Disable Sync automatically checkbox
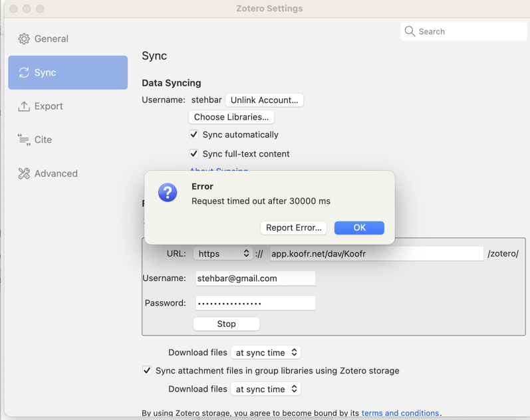This screenshot has height=420, width=530. 194,134
